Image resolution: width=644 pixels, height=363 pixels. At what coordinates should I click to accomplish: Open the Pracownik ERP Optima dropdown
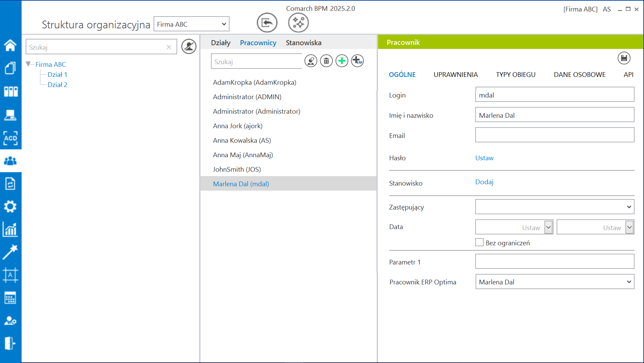click(x=555, y=282)
